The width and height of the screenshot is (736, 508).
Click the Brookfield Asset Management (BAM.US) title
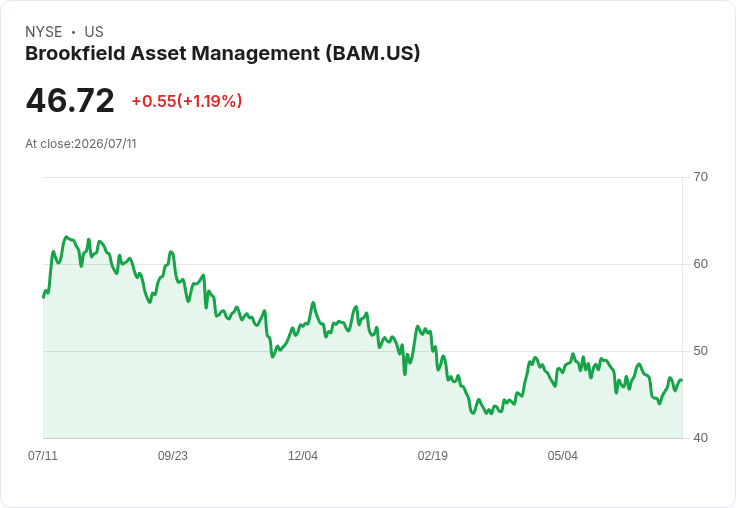click(222, 54)
